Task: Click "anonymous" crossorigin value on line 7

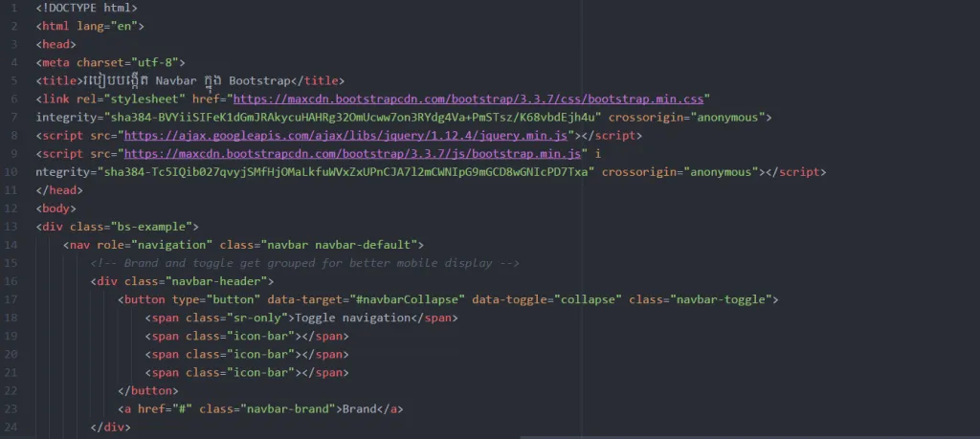Action: (x=728, y=118)
